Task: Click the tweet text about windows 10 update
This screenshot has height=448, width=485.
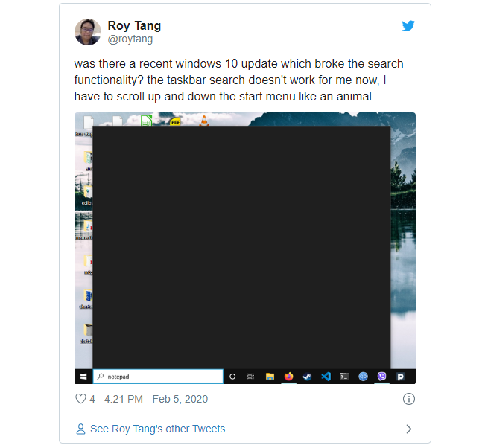Action: 238,80
